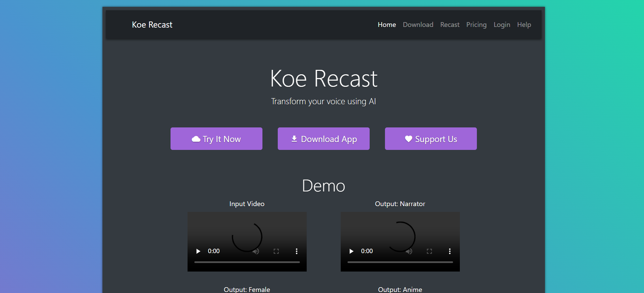
Task: Open the Pricing page
Action: tap(476, 25)
